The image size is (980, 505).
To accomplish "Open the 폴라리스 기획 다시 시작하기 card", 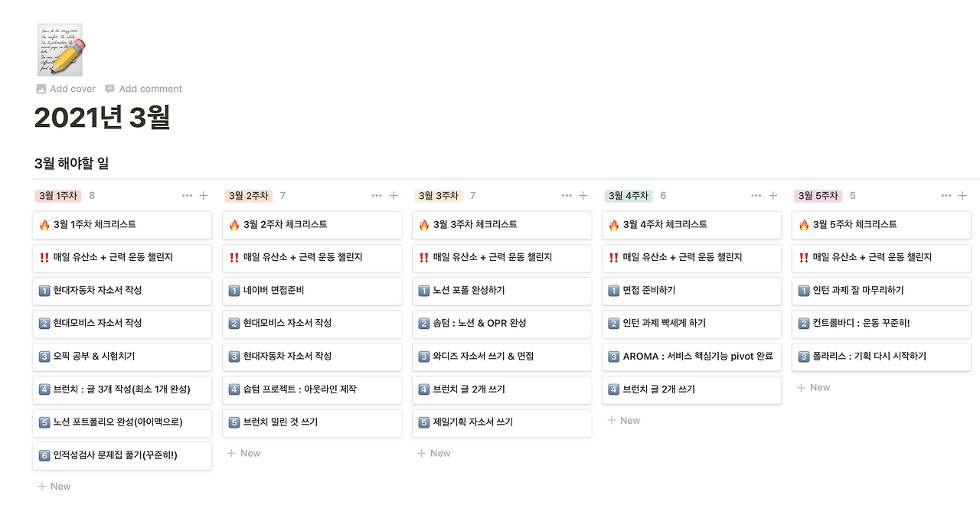I will click(881, 357).
